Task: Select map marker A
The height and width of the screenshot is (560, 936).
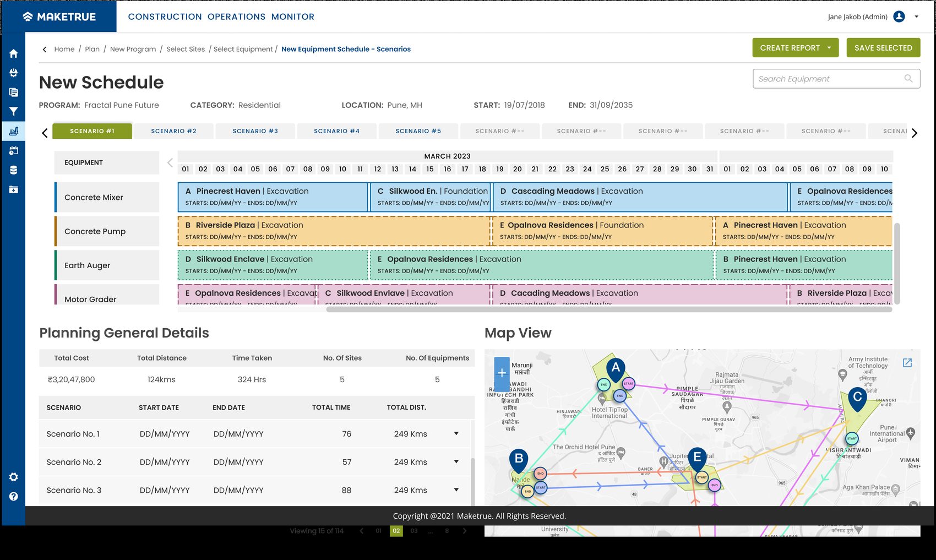Action: click(616, 369)
